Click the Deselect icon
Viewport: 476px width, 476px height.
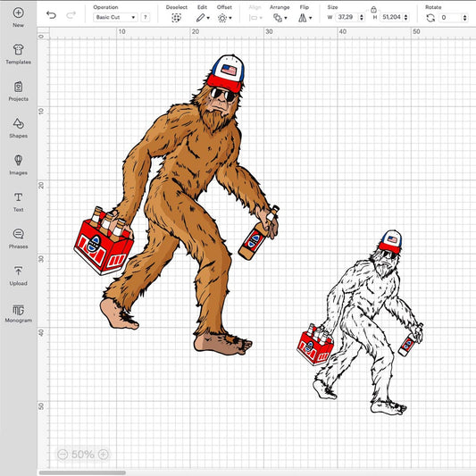(x=176, y=18)
